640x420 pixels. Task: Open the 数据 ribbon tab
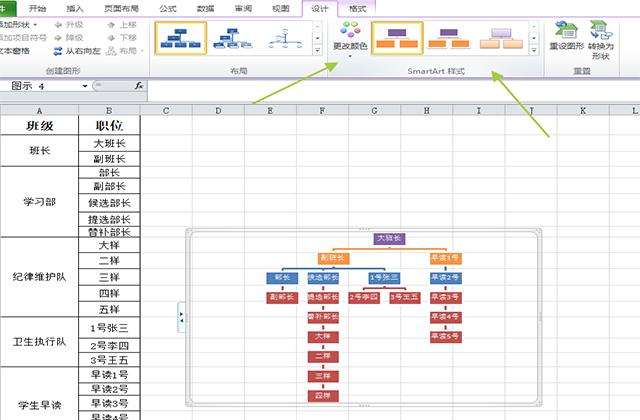click(x=205, y=9)
